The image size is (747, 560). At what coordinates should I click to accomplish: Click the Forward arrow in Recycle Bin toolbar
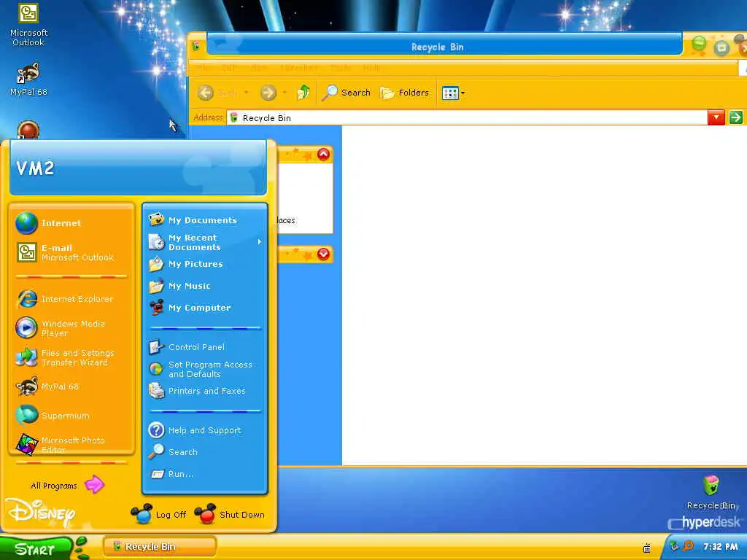(x=268, y=93)
